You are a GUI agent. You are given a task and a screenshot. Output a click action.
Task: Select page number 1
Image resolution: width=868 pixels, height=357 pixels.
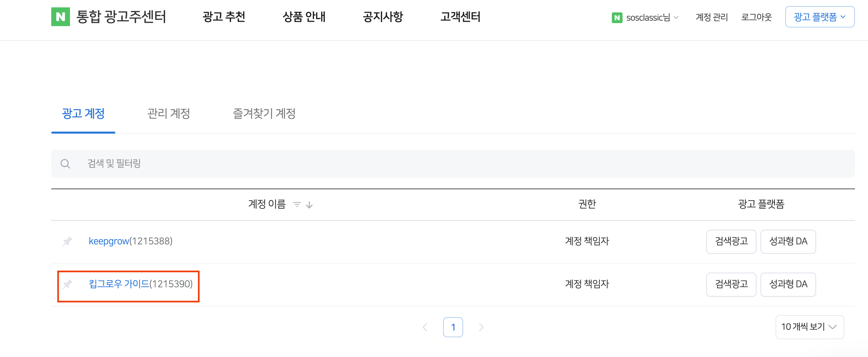[453, 327]
